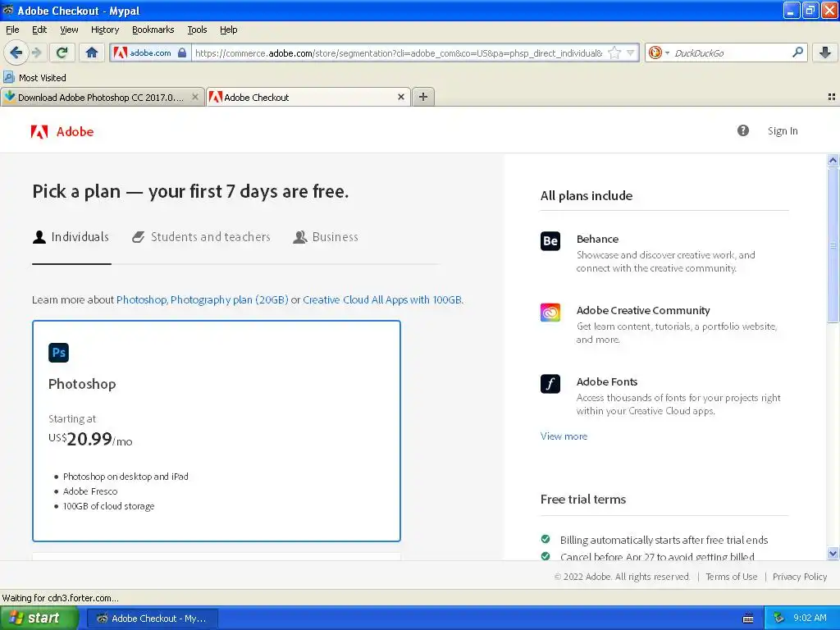Screen dimensions: 840x630
Task: Click the 9:02 AM taskbar clock
Action: pos(810,618)
